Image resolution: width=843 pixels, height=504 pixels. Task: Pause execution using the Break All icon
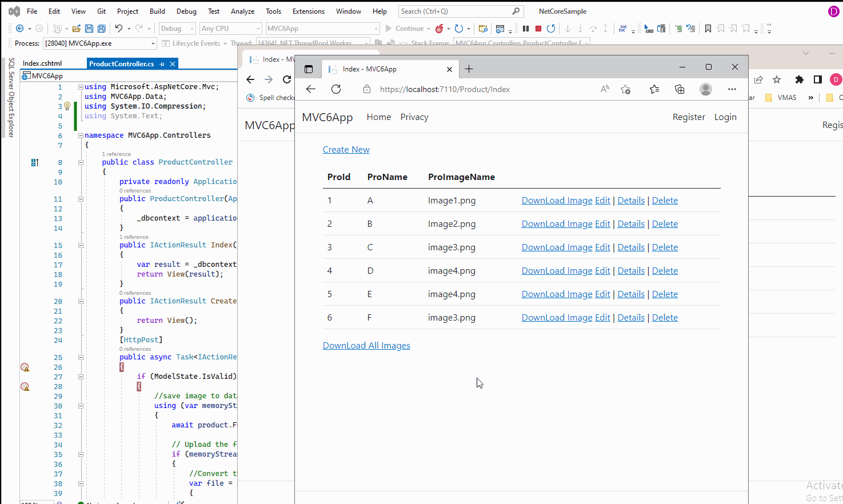point(526,29)
